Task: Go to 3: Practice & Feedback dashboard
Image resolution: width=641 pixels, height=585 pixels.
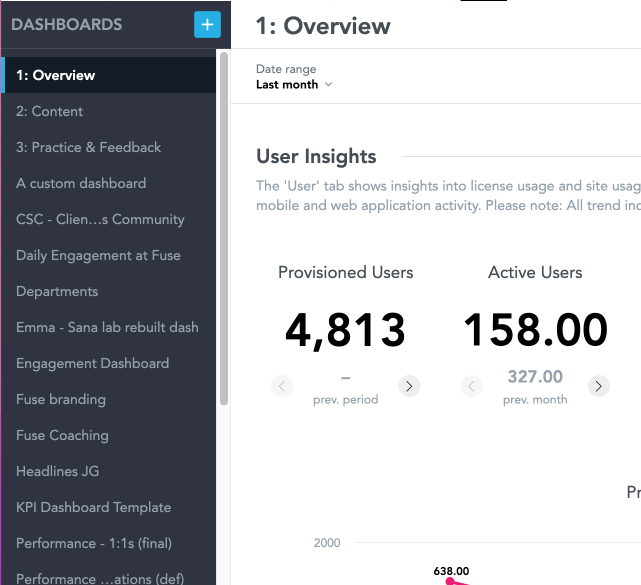Action: (x=88, y=147)
